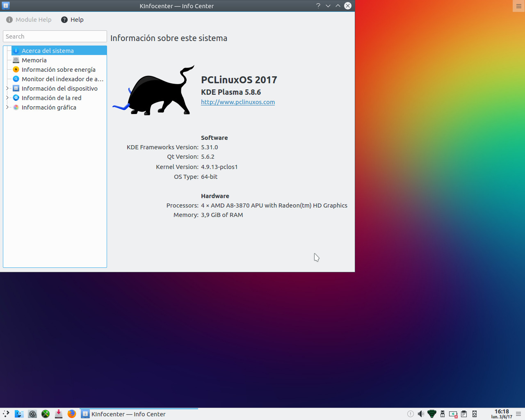The height and width of the screenshot is (420, 525).
Task: Click the energy lightning bolt icon
Action: click(16, 70)
